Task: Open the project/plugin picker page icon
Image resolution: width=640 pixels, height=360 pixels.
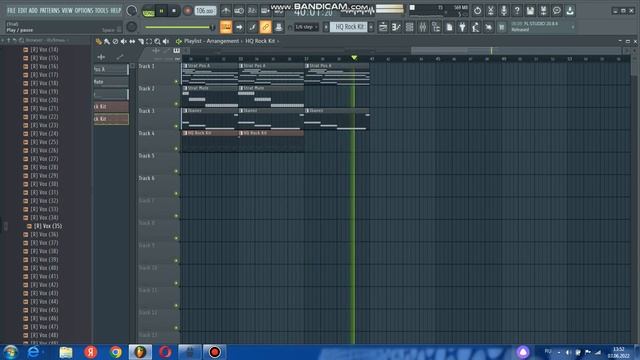Action: (449, 27)
